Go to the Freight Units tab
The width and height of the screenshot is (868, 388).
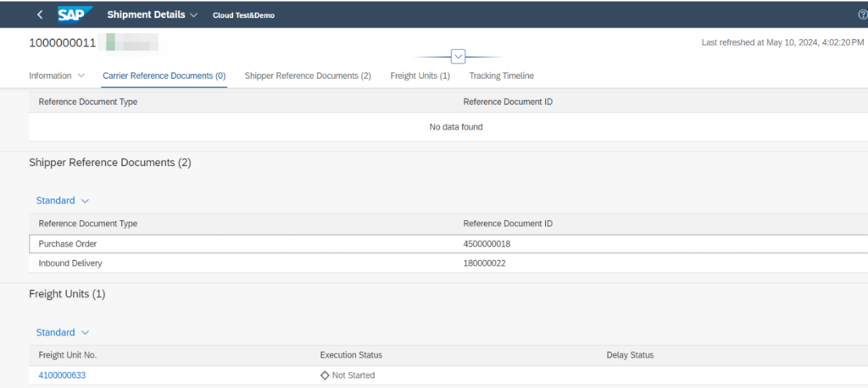[x=420, y=75]
